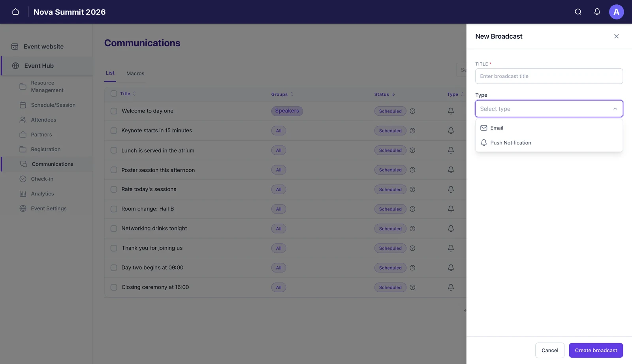Click the help icon on Networking drinks tonight row

pos(412,229)
